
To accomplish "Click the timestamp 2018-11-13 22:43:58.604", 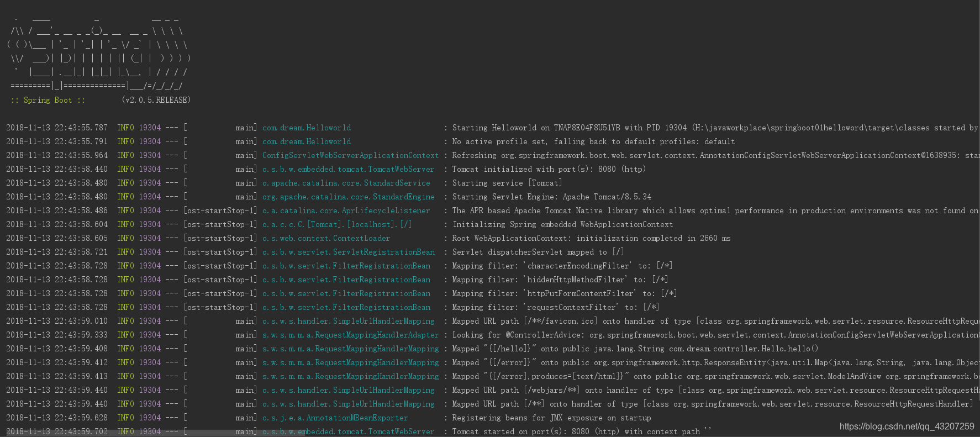I will [57, 224].
